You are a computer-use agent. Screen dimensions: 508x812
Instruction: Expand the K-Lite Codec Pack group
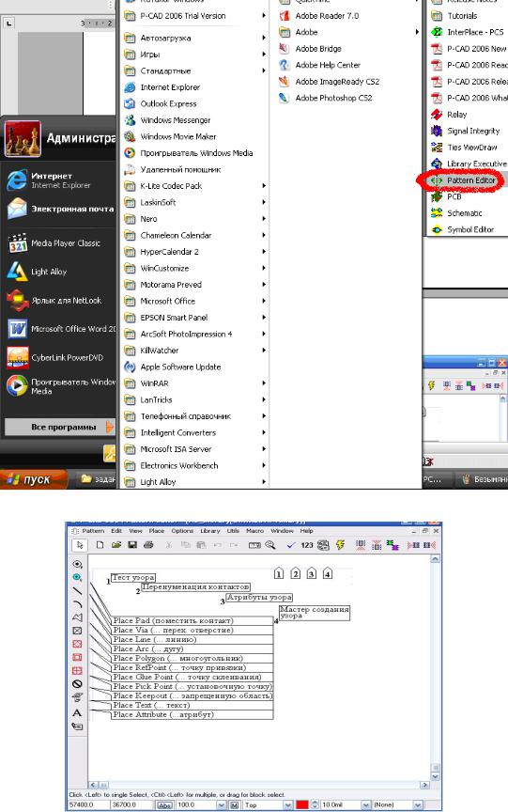tap(195, 186)
